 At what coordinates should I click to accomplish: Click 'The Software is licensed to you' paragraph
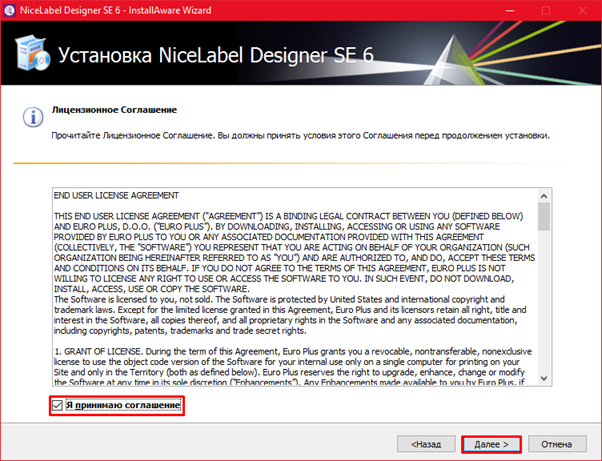point(290,315)
